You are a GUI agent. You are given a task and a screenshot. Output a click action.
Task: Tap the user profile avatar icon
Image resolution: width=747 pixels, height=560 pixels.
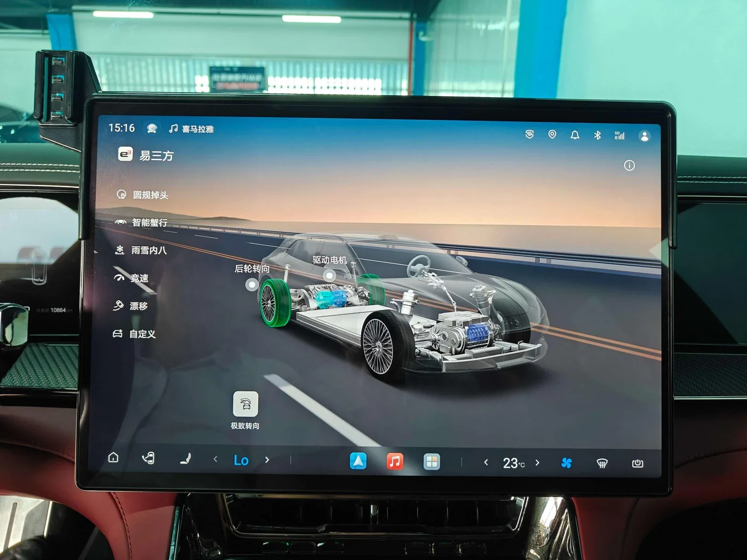[645, 136]
